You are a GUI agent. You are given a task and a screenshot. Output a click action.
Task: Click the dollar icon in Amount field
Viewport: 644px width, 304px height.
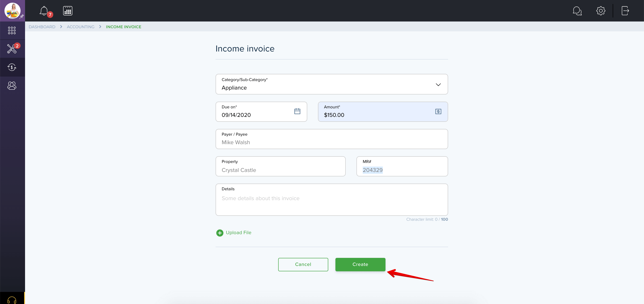[x=438, y=111]
